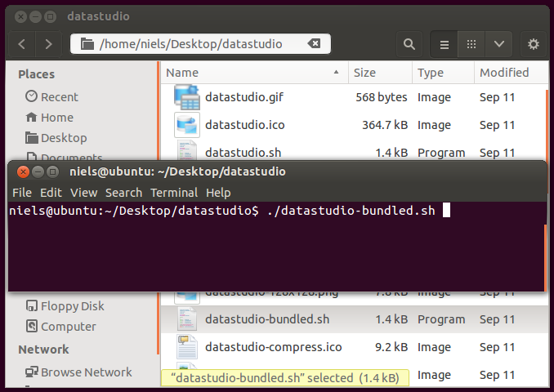Image resolution: width=554 pixels, height=392 pixels.
Task: Click the search magnifier icon in the toolbar
Action: (409, 44)
